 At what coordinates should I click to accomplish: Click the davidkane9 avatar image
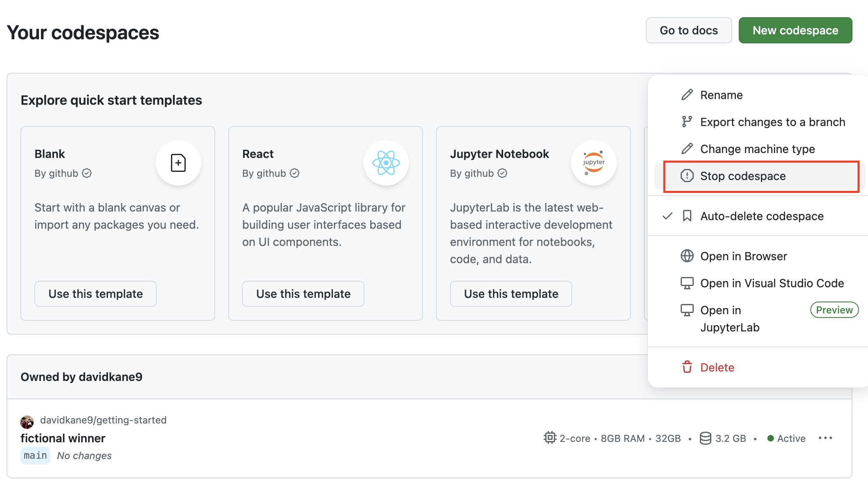click(x=27, y=421)
